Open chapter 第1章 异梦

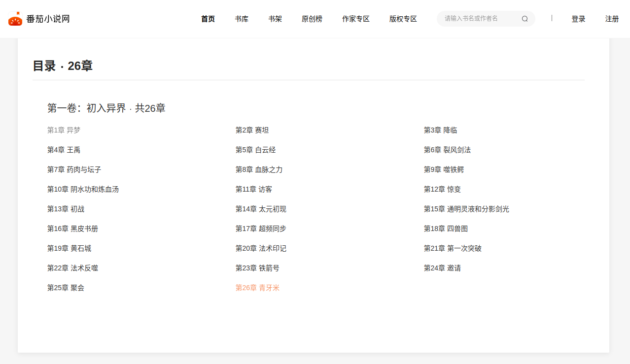(x=64, y=130)
